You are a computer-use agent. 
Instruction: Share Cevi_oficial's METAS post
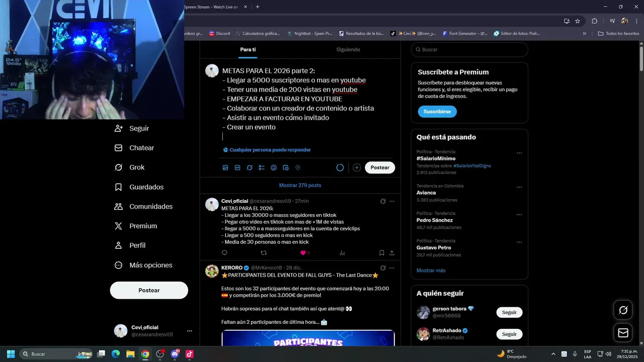pyautogui.click(x=392, y=253)
